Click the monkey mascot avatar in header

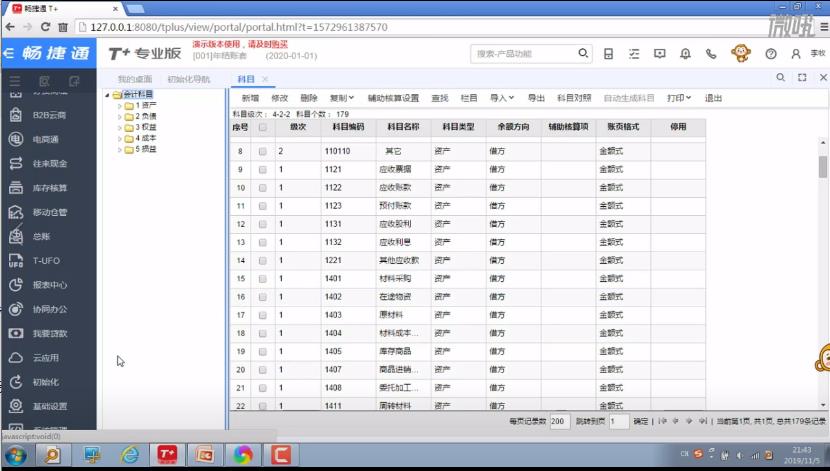pyautogui.click(x=741, y=53)
